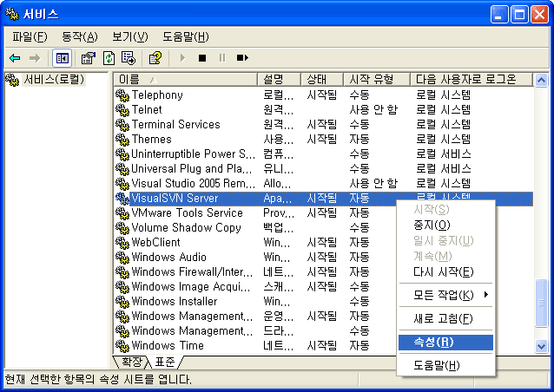Open the 보기(V) menu

[129, 36]
